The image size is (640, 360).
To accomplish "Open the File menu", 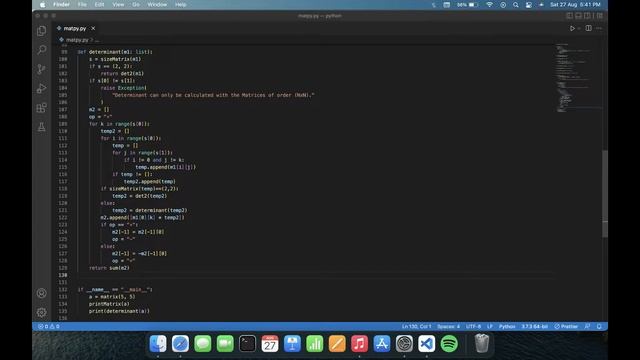I will (82, 5).
